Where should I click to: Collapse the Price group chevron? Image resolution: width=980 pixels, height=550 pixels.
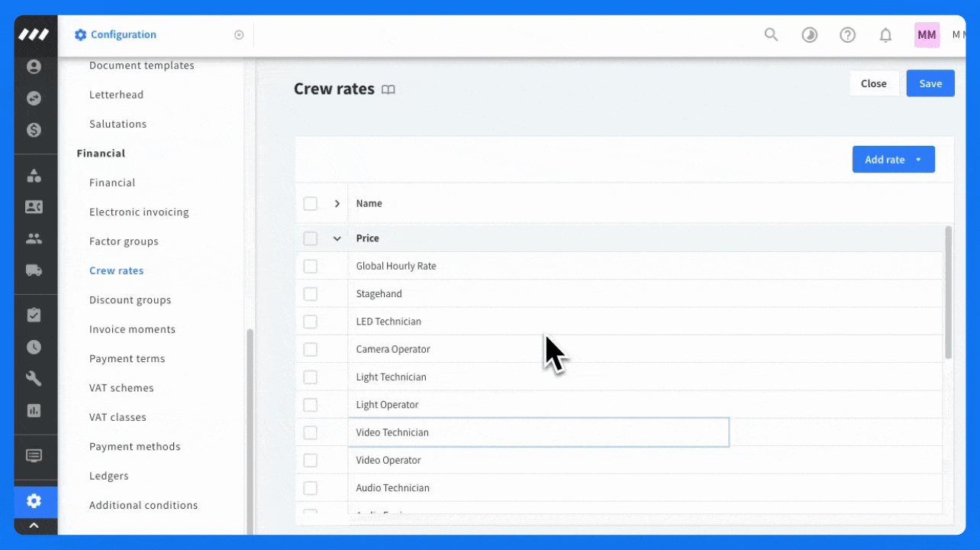coord(337,238)
